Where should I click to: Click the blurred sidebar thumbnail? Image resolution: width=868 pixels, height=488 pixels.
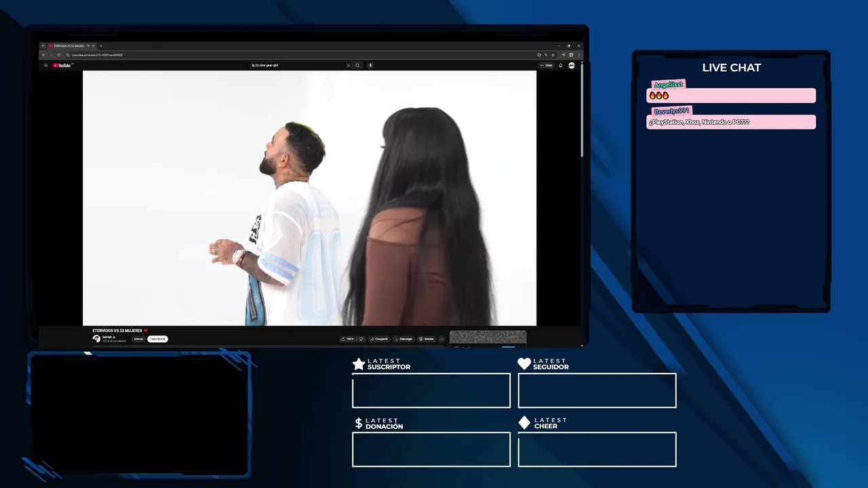coord(488,338)
